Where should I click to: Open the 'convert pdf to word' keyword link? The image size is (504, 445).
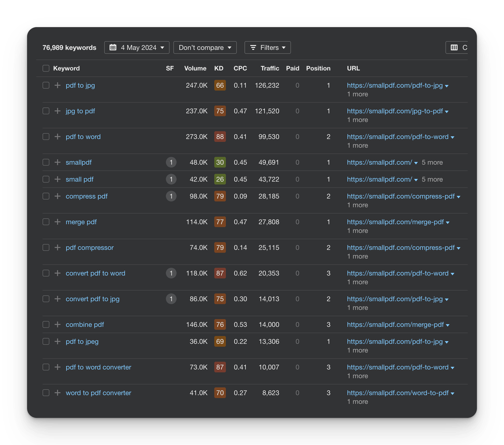click(x=96, y=274)
